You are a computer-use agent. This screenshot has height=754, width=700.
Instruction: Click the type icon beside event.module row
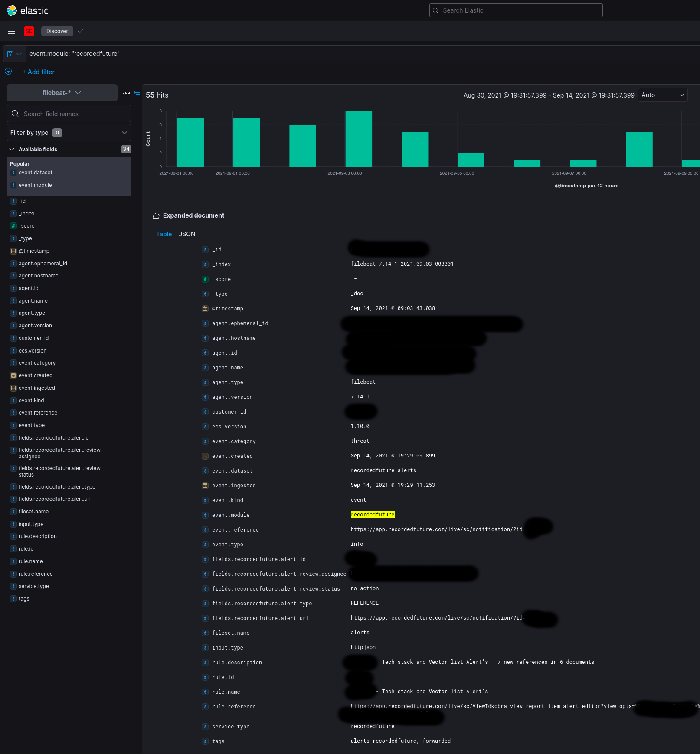(x=205, y=515)
